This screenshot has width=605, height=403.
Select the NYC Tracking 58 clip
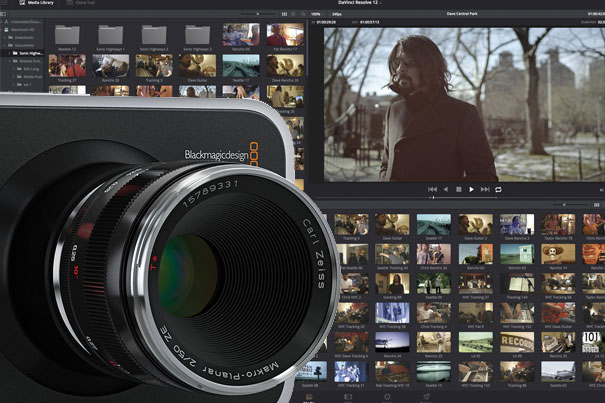[392, 313]
